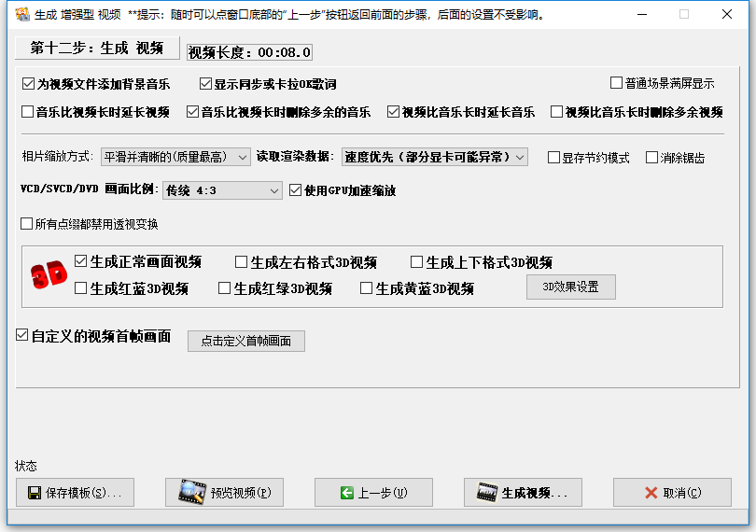Toggle 为视频文件添加背景音乐 checkbox
The width and height of the screenshot is (756, 532).
pos(28,84)
